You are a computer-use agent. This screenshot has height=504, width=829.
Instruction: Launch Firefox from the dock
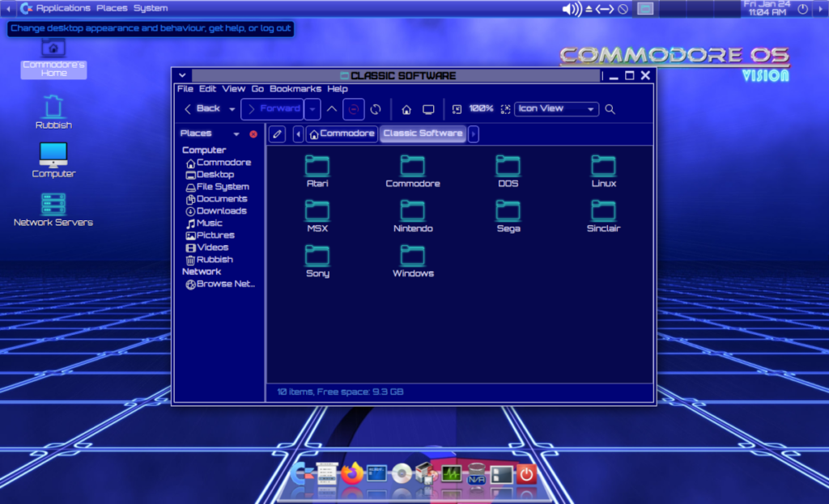351,474
